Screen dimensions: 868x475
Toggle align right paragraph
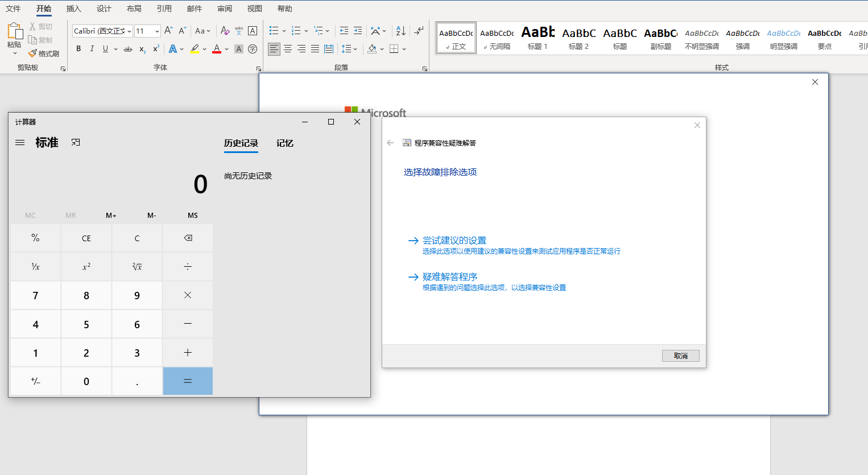(301, 49)
